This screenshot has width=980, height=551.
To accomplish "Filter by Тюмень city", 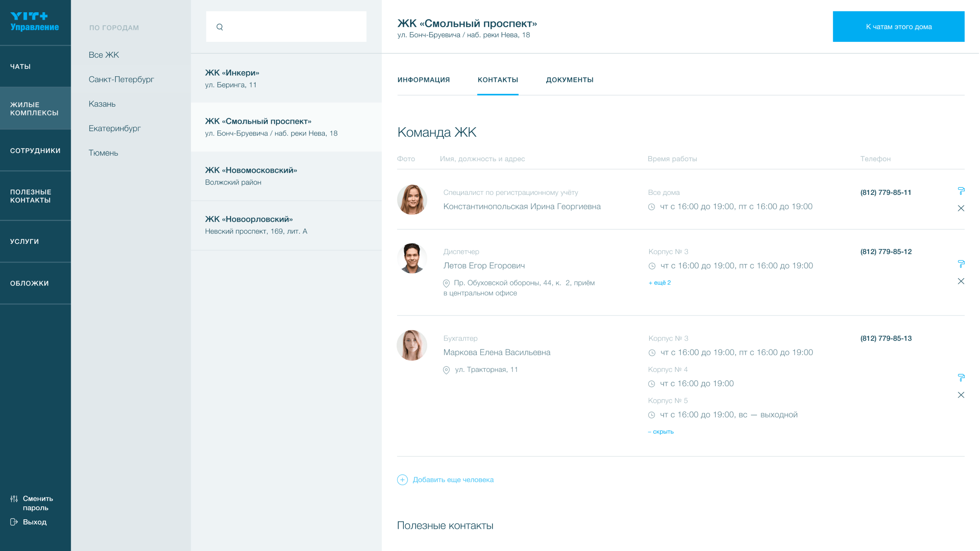I will pyautogui.click(x=103, y=153).
